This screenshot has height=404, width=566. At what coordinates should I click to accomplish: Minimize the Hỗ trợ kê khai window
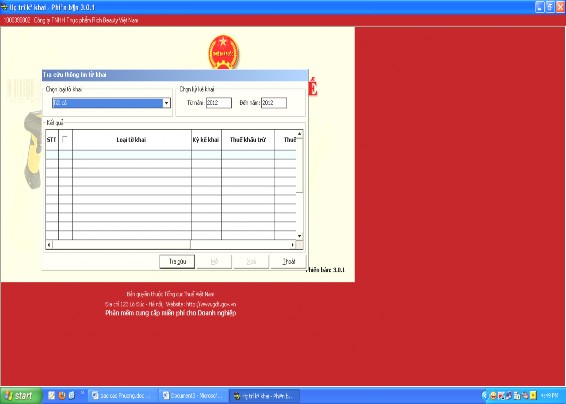click(540, 7)
